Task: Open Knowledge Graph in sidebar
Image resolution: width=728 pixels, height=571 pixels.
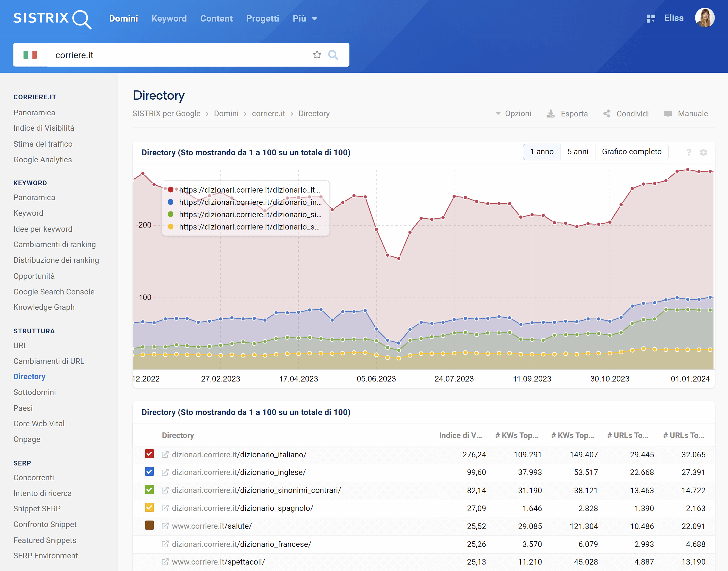Action: 44,307
